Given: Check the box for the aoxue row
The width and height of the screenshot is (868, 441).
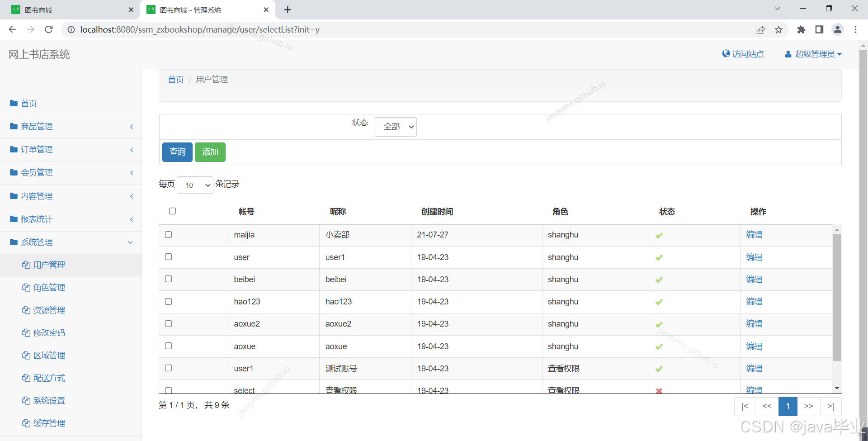Looking at the screenshot, I should tap(168, 346).
